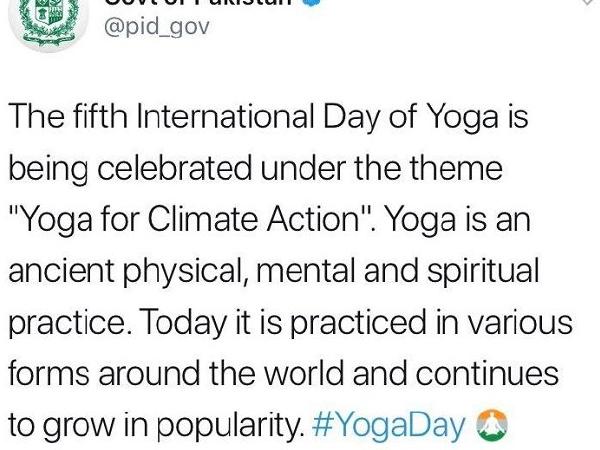Click the blue verified badge
The width and height of the screenshot is (600, 450).
coord(313,3)
